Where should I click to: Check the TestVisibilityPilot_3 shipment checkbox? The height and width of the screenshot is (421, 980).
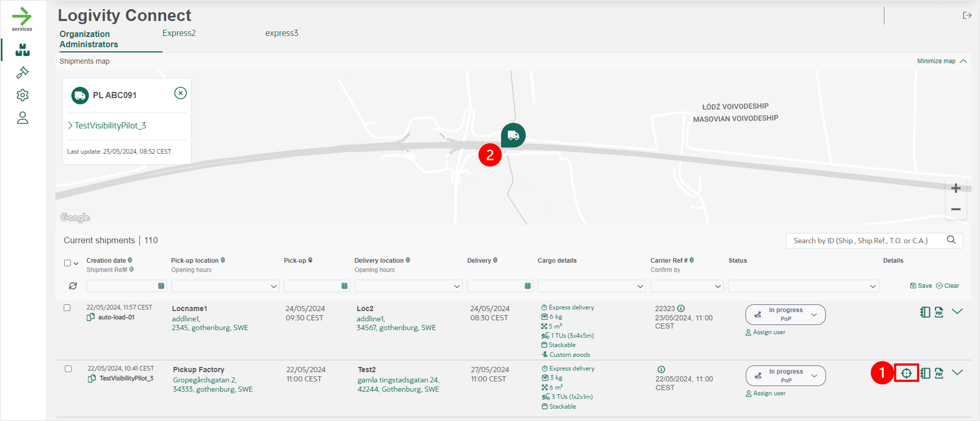click(x=68, y=369)
